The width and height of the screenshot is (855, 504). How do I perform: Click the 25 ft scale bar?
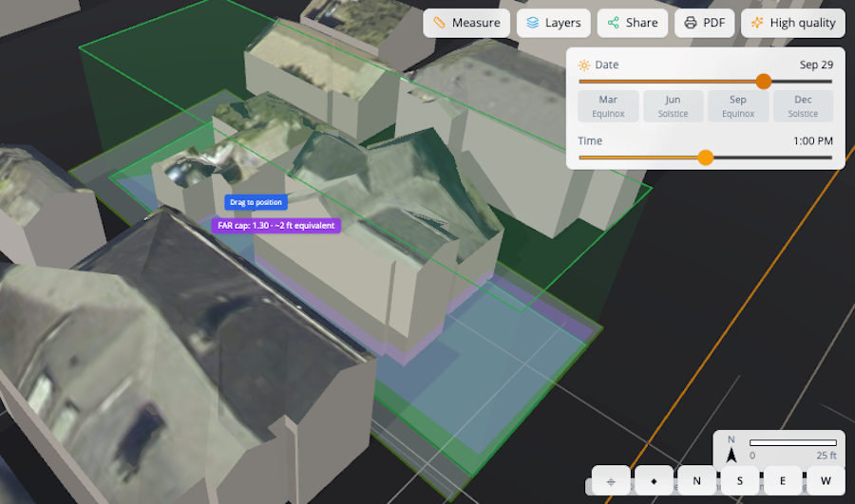793,443
